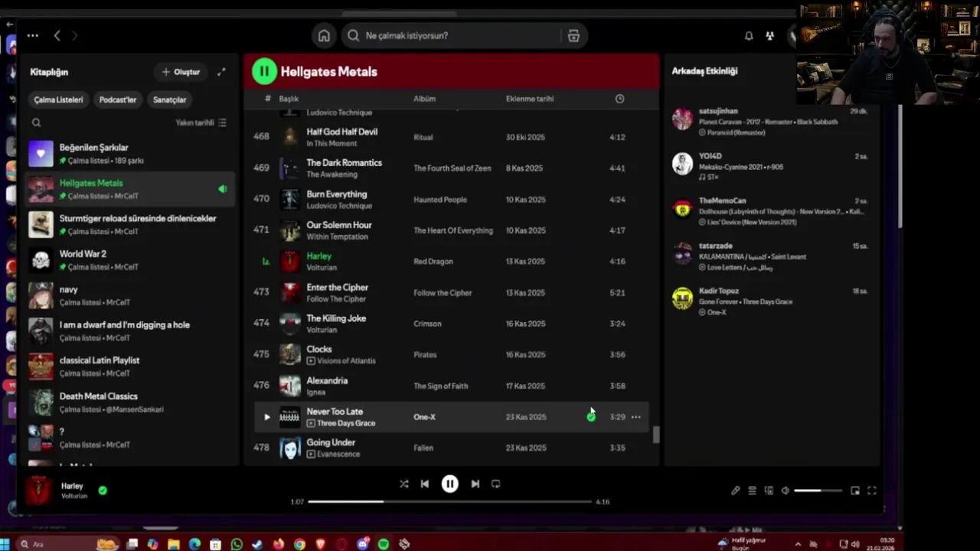Open the three-dots Spotify app menu
Image resolution: width=980 pixels, height=551 pixels.
pos(32,35)
